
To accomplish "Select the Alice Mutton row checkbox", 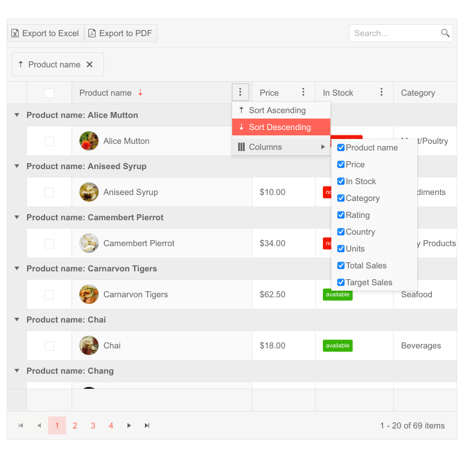I will [49, 141].
